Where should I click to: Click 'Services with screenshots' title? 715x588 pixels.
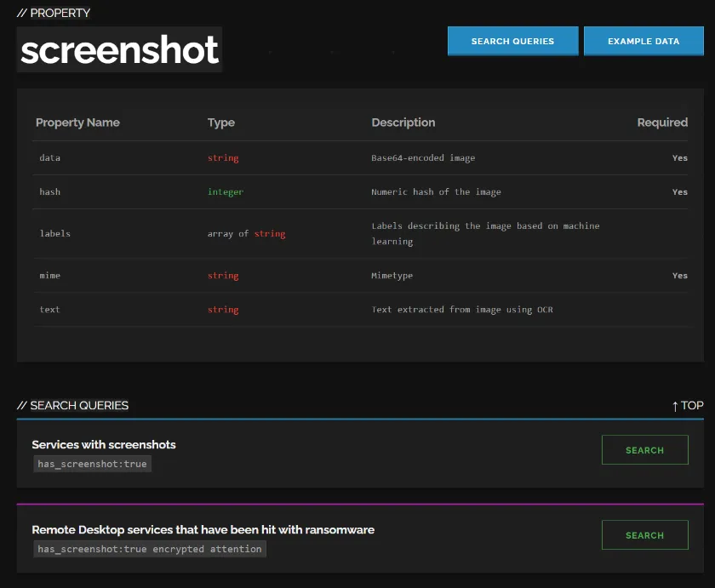(x=104, y=444)
